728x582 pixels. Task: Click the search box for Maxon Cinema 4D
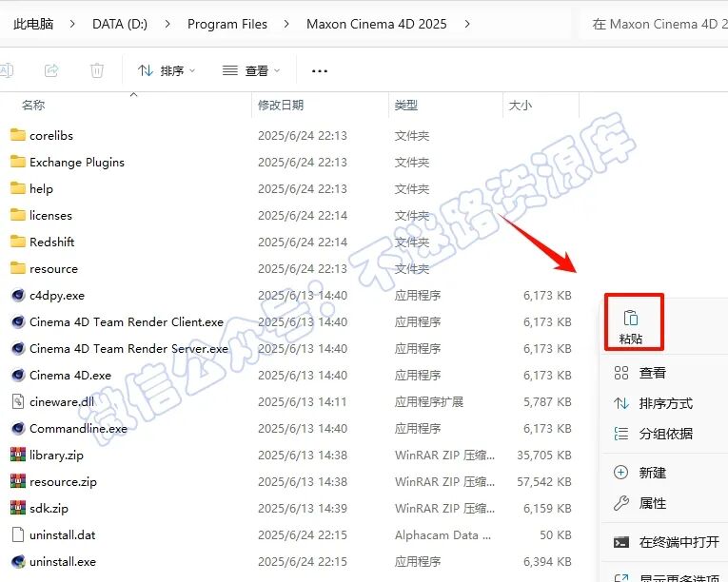coord(655,24)
